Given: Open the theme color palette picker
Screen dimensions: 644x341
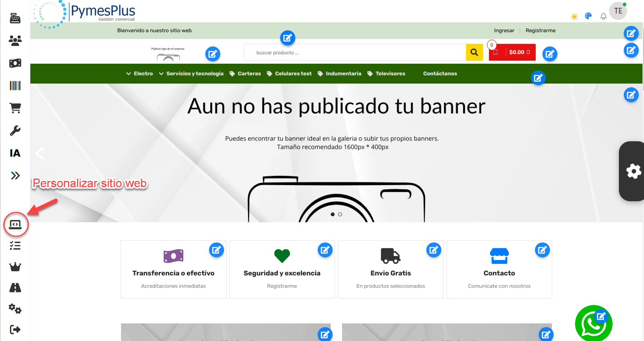Looking at the screenshot, I should [x=588, y=16].
